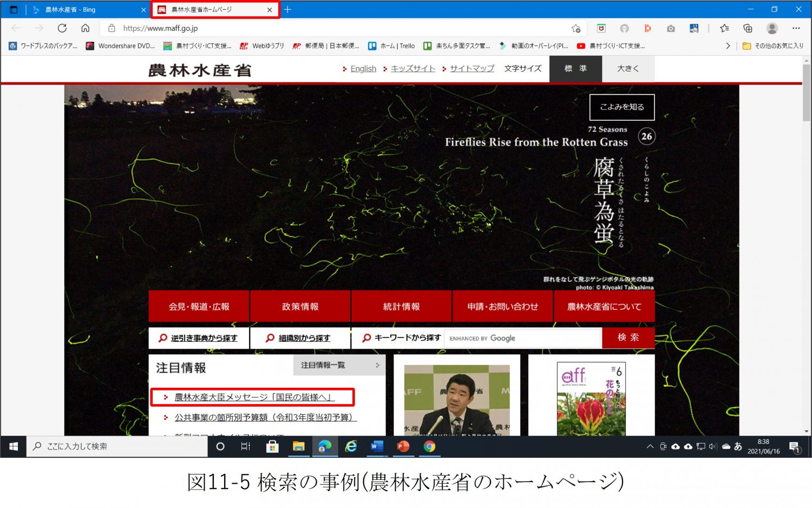
Task: Open the user profile avatar
Action: [772, 28]
